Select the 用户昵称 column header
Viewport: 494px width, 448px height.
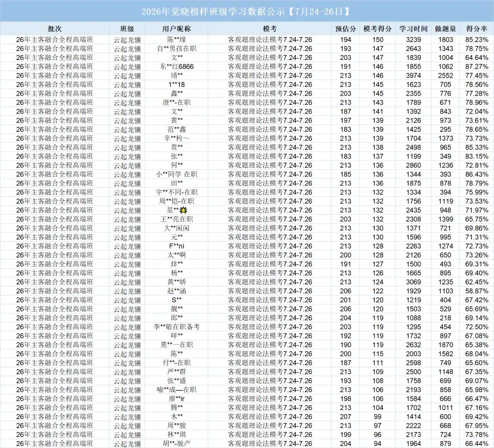click(x=177, y=29)
